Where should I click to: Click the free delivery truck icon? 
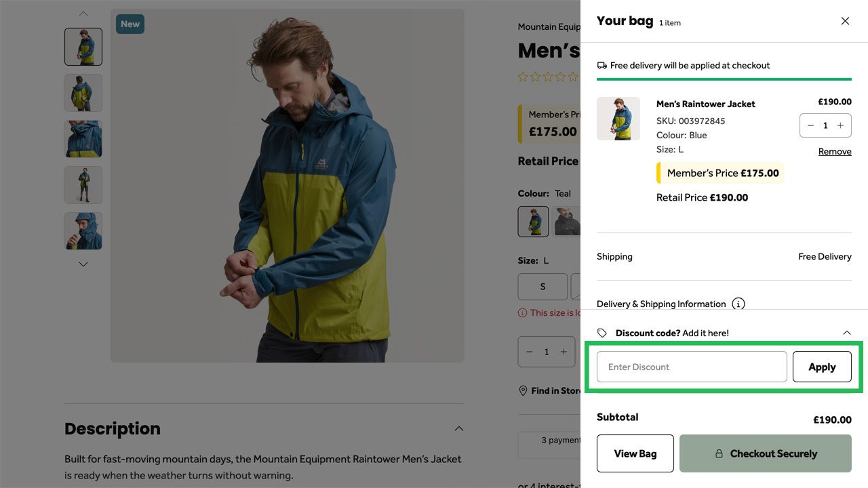(x=601, y=65)
